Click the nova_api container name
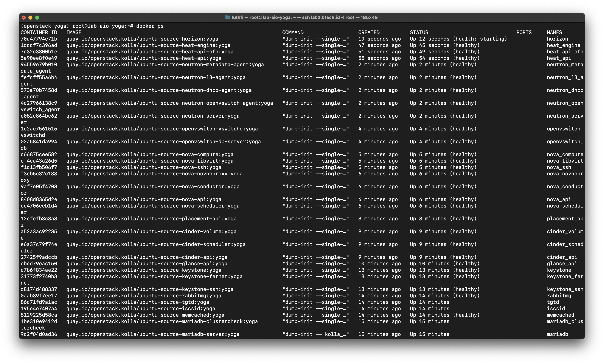Screen dimensions: 604x364 (x=559, y=199)
